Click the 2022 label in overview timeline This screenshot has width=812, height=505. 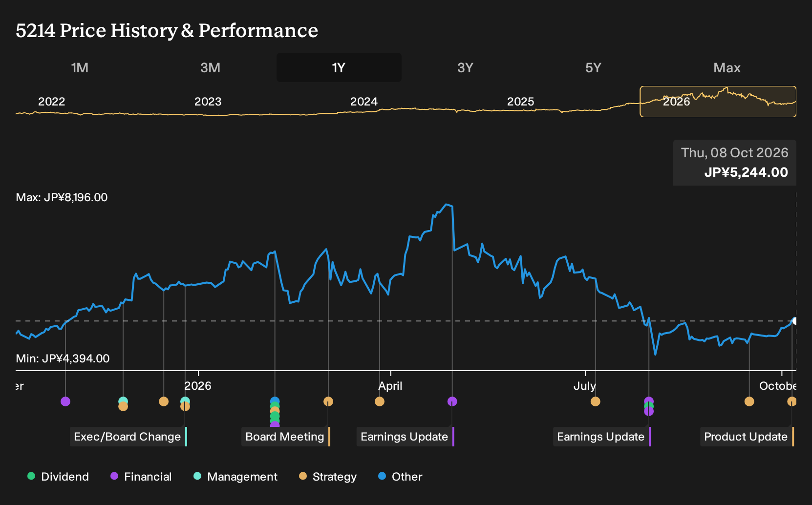tap(52, 102)
